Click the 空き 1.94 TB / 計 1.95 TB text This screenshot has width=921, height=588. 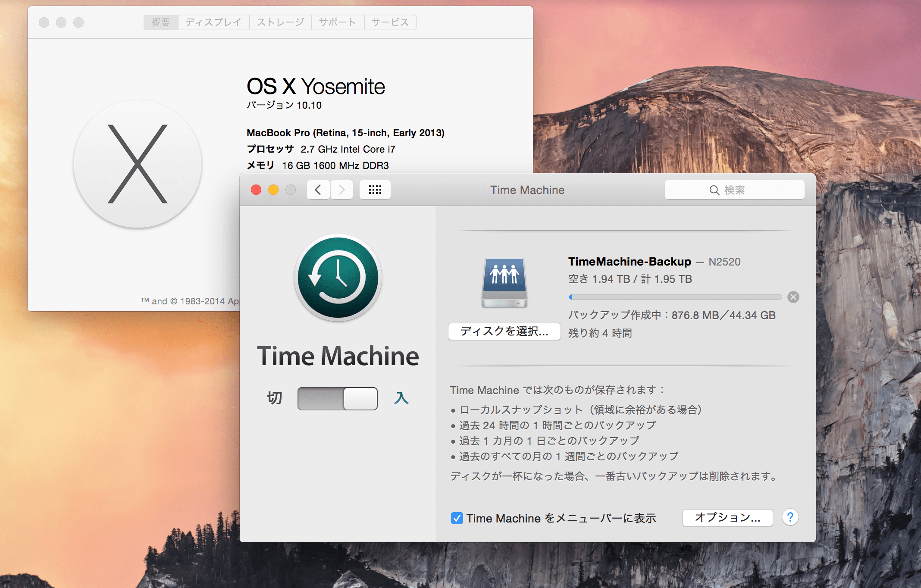(x=630, y=279)
